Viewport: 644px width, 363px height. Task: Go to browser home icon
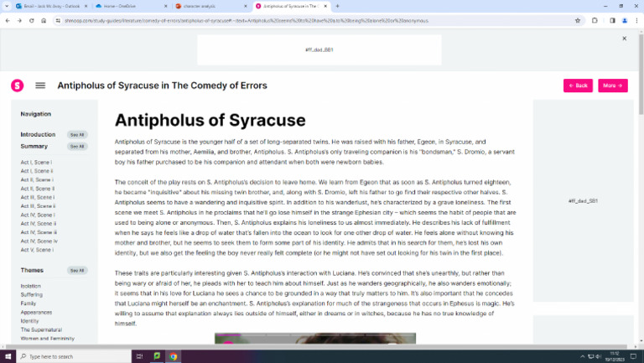[44, 20]
